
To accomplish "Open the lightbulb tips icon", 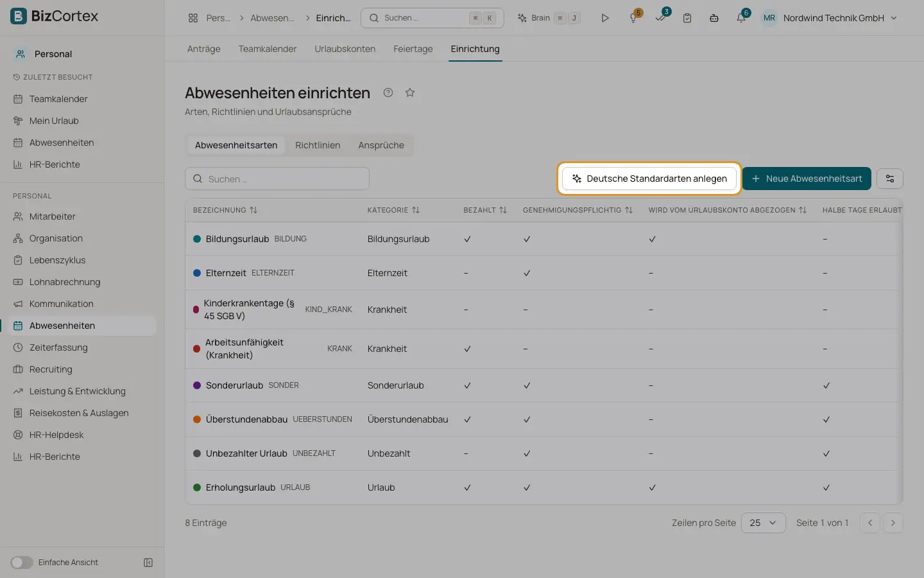I will pos(633,18).
